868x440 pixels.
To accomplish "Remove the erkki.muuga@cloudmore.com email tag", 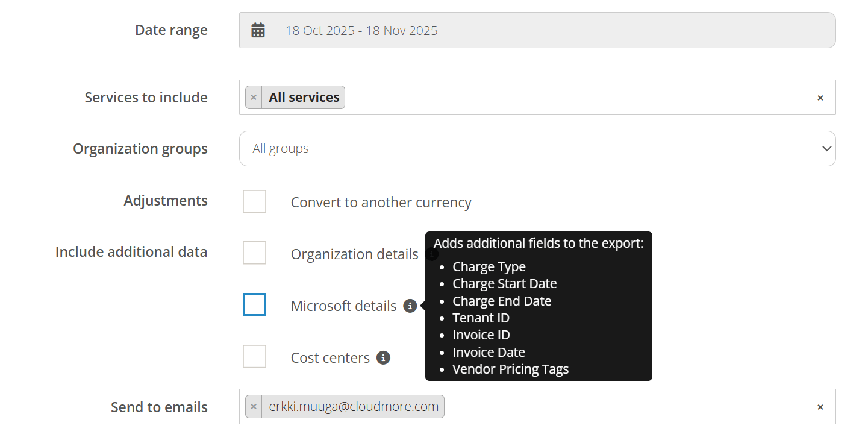I will [254, 406].
